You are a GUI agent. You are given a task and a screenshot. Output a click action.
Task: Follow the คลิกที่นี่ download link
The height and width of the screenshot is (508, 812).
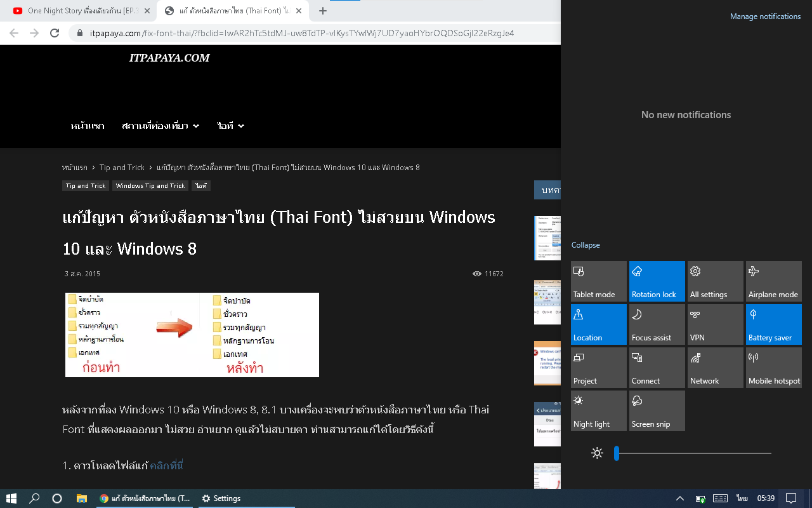(x=166, y=466)
